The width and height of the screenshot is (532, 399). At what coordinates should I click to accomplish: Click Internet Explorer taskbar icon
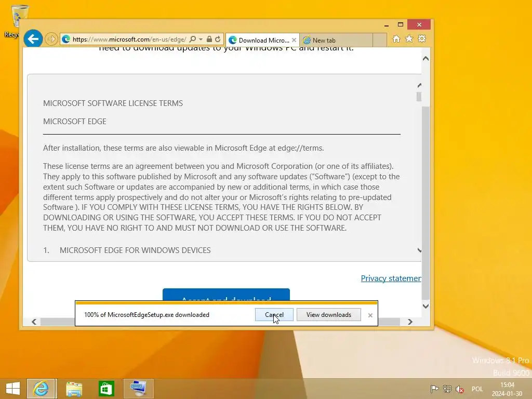point(41,389)
